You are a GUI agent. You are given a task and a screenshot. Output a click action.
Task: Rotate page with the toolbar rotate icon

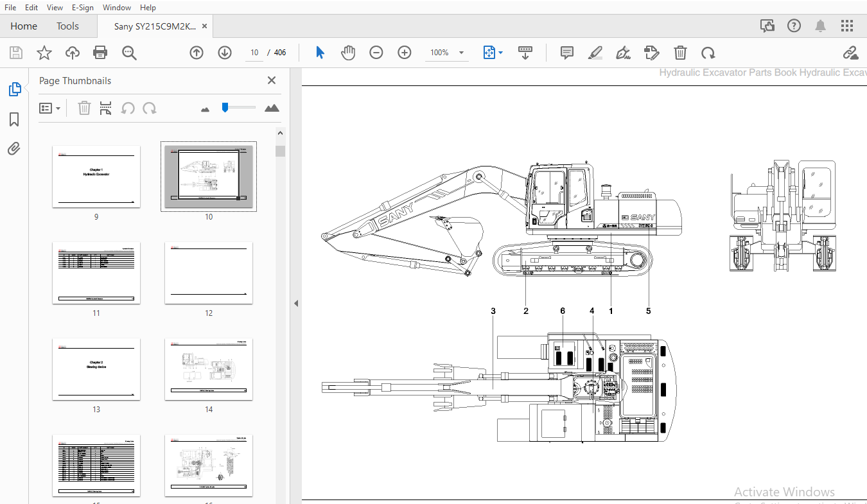click(x=708, y=53)
